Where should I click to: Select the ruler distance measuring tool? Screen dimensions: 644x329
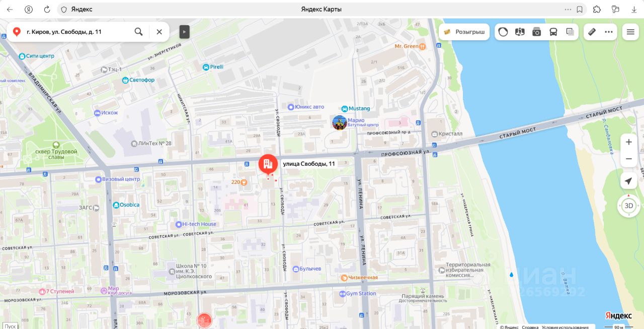coord(592,32)
